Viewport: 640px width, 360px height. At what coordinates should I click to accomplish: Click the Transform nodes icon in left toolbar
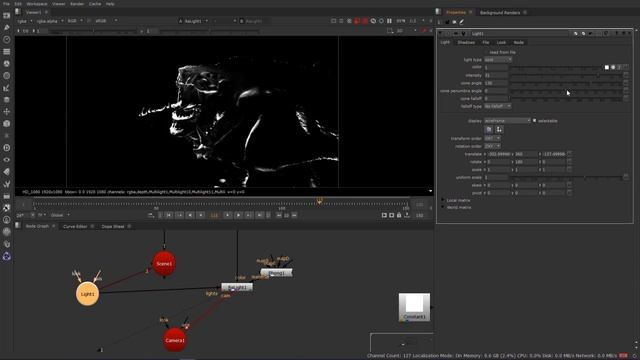(x=7, y=111)
